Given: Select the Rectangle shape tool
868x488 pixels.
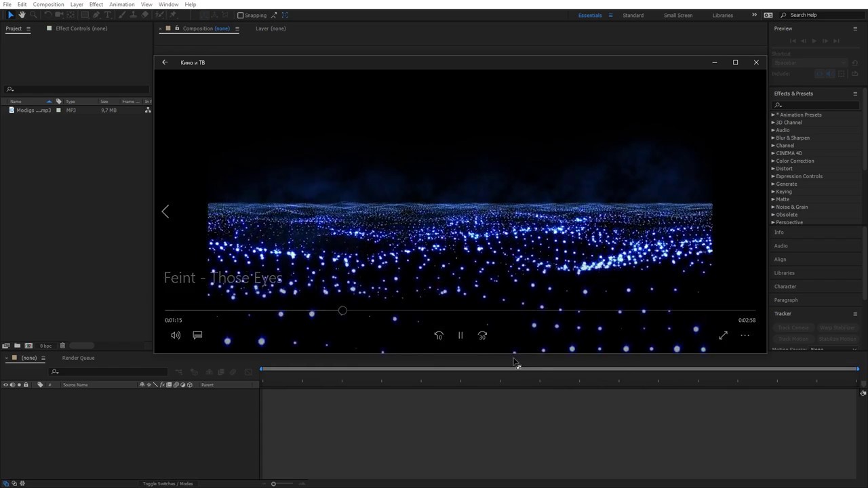Looking at the screenshot, I should [85, 15].
